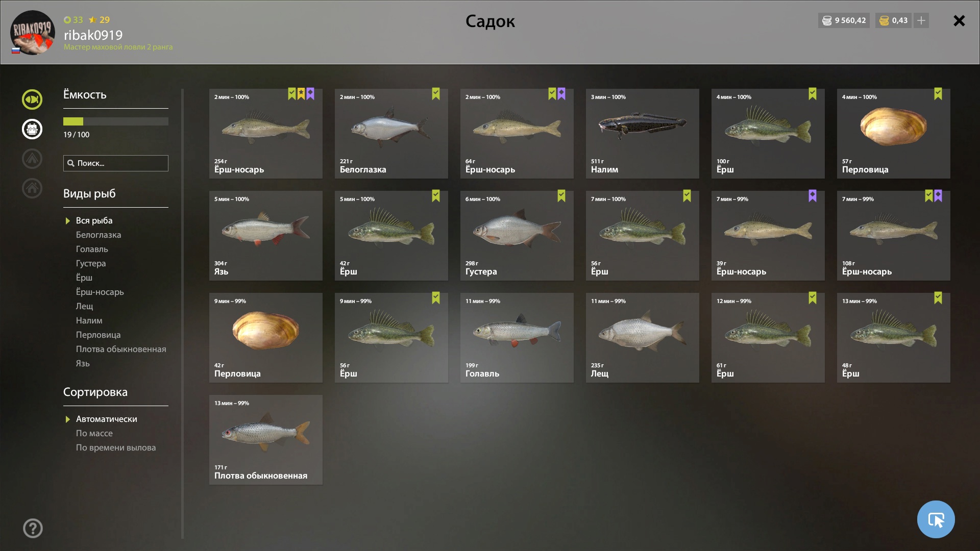Click the purple ribbon on 39 г Ёрш-носарь

(x=812, y=196)
